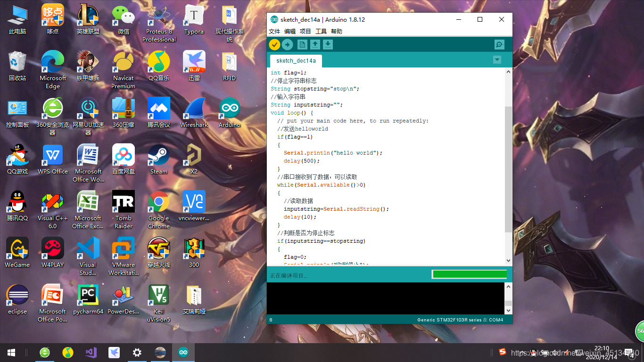Click the black console output area
The image size is (644, 362).
386,298
